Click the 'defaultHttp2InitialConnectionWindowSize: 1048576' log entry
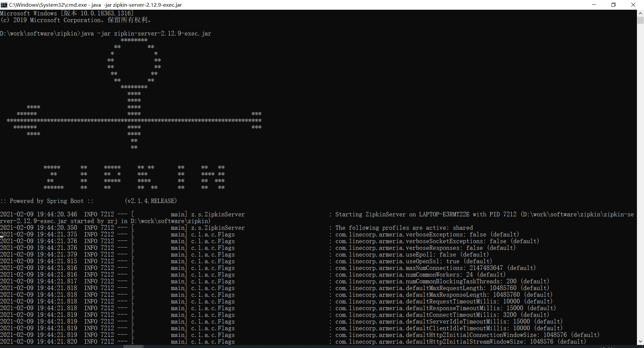 [468, 335]
